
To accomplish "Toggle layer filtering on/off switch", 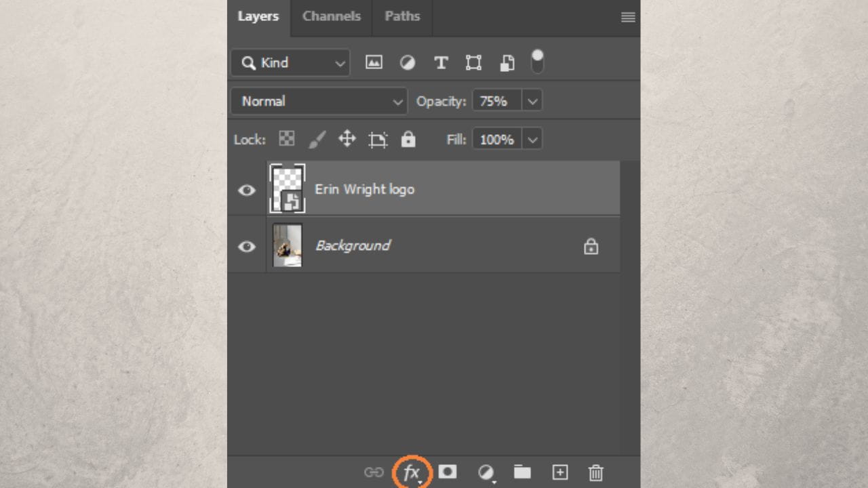I will click(537, 61).
